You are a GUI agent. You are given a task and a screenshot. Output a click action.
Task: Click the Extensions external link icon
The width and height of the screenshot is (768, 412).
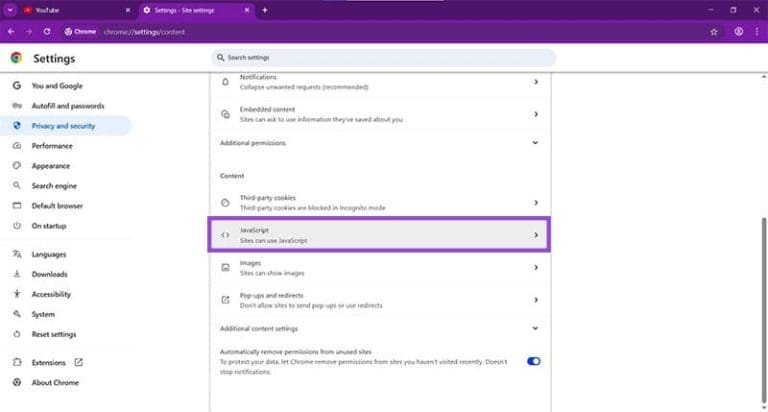[78, 362]
